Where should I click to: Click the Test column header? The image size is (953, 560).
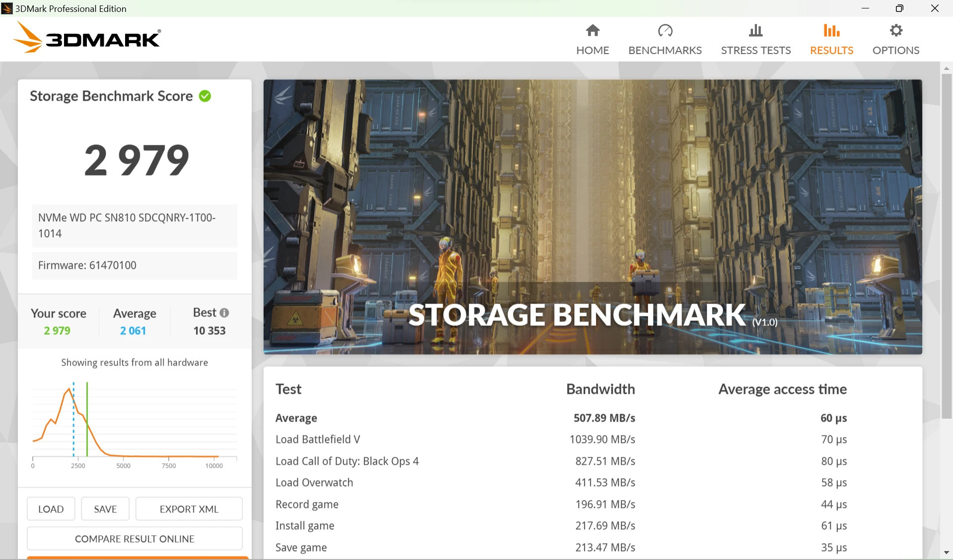point(288,389)
